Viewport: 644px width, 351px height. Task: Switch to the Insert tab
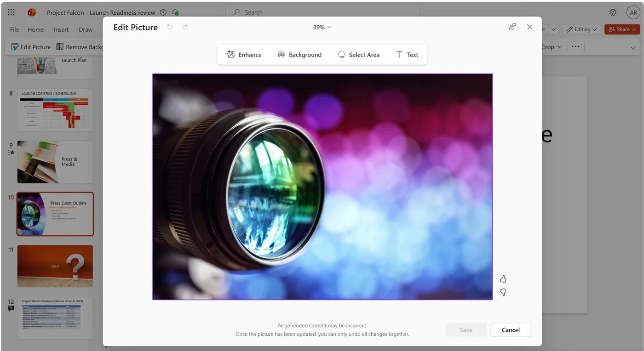[61, 29]
